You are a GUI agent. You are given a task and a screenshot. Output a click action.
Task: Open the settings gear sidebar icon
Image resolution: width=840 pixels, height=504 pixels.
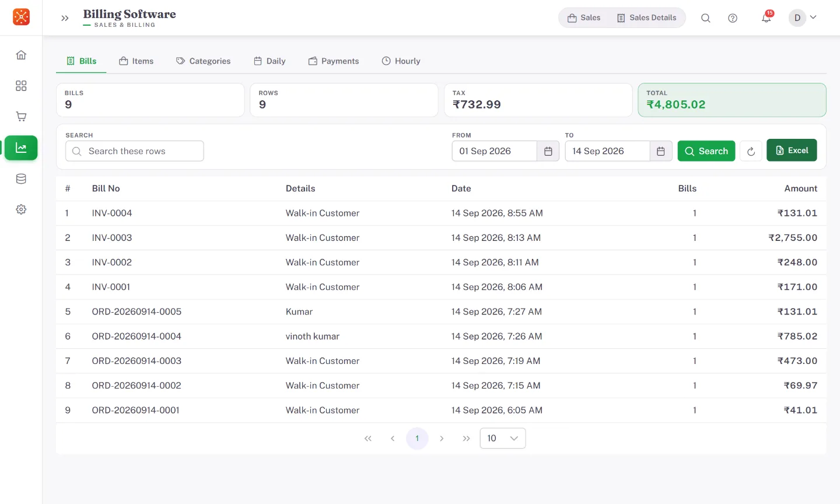pyautogui.click(x=21, y=209)
